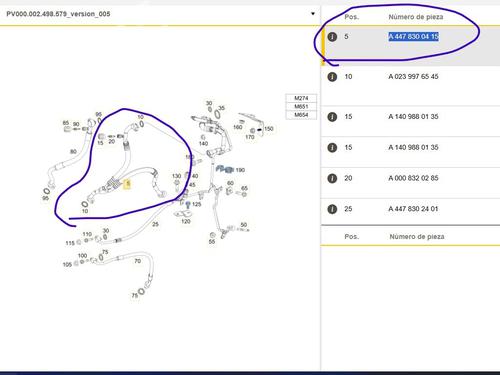
Task: Click the blue clip icon labeled 190
Action: (x=224, y=169)
